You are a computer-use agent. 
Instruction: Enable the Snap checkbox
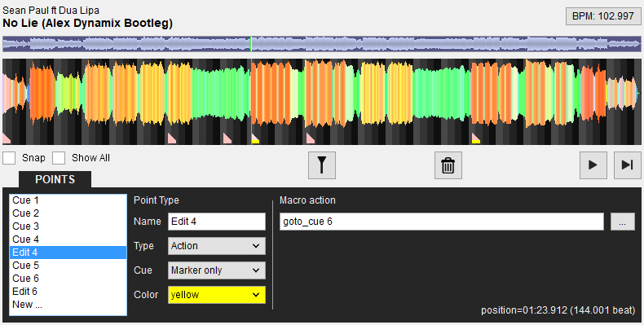point(9,158)
